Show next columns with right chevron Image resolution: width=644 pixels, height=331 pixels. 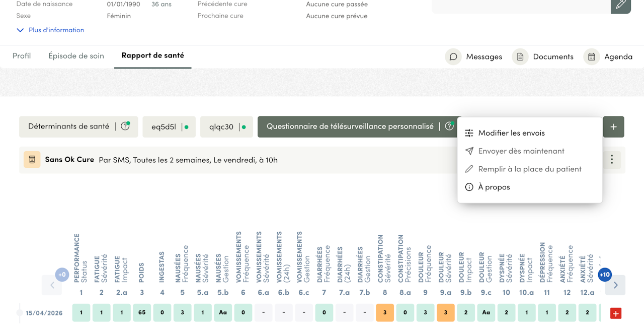(x=615, y=285)
